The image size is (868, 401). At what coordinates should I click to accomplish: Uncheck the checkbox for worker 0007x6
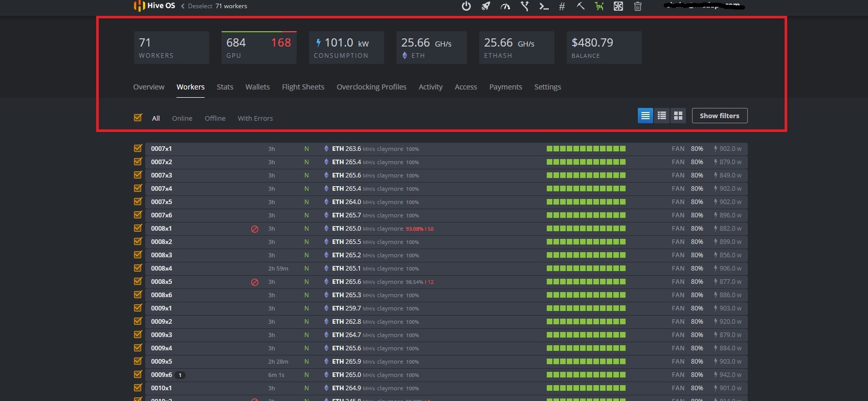138,215
